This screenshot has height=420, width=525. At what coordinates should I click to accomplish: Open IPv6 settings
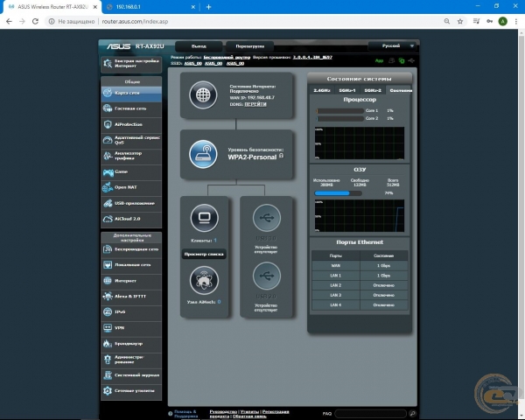tap(131, 312)
